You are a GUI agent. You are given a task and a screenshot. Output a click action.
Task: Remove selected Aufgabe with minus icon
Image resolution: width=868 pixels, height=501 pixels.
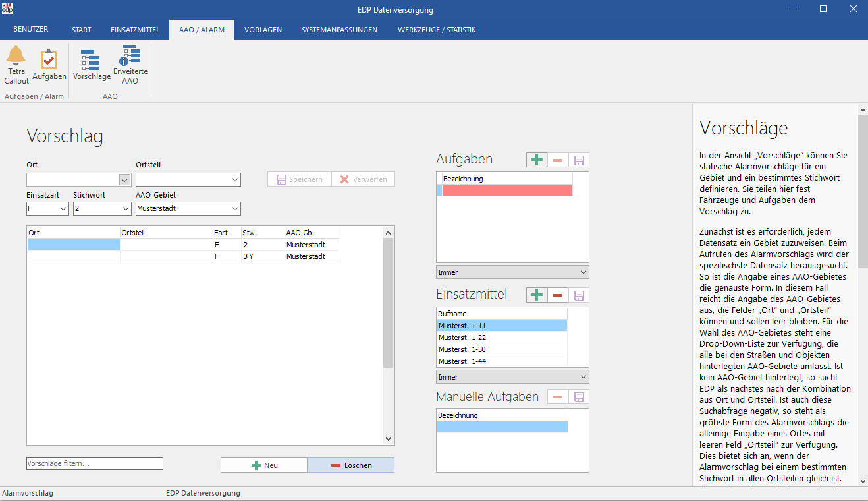point(558,160)
